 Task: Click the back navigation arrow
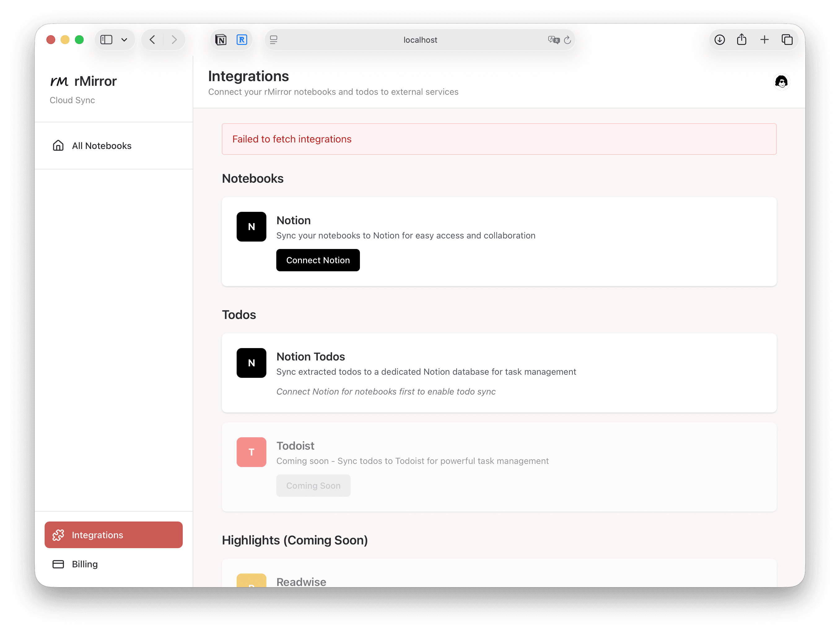(152, 40)
